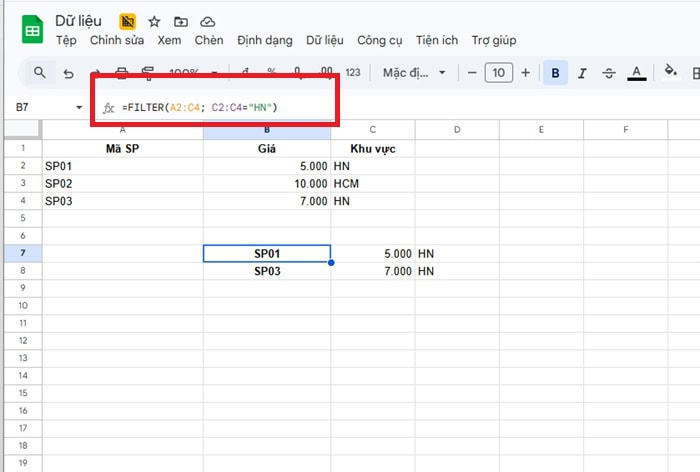Toggle bold formatting

pyautogui.click(x=555, y=73)
